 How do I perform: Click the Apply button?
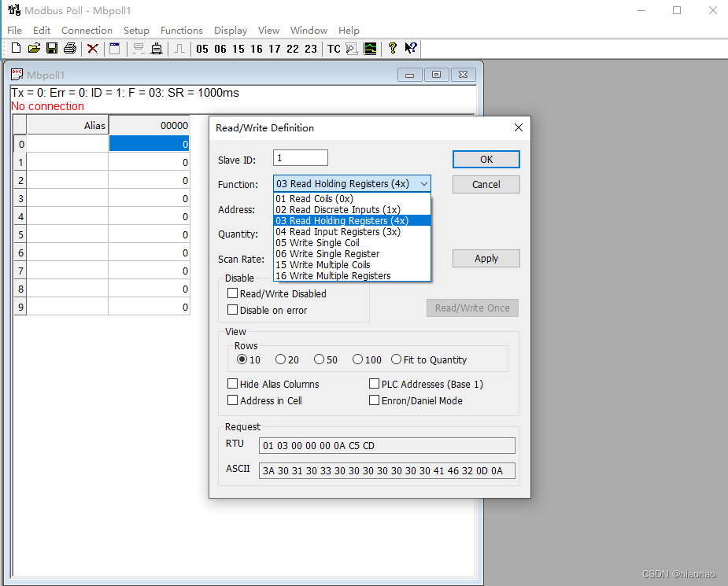coord(486,259)
